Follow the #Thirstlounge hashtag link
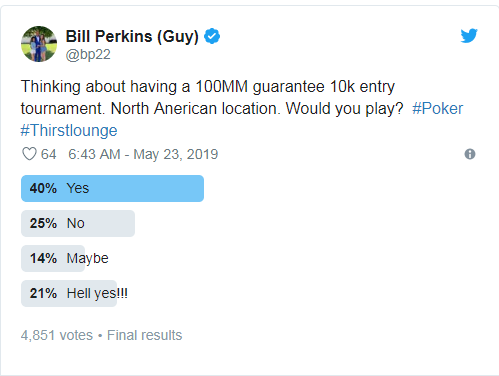Image resolution: width=499 pixels, height=376 pixels. (69, 131)
